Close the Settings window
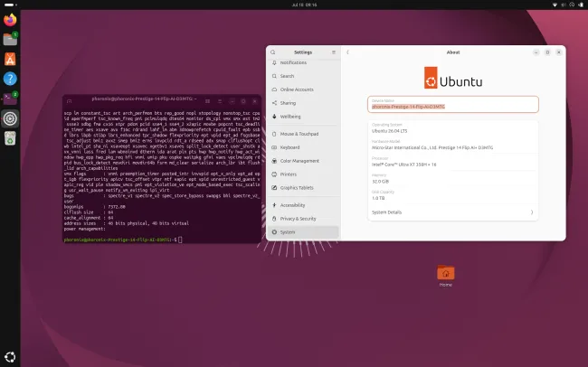Viewport: 588px width, 367px height. coord(559,52)
